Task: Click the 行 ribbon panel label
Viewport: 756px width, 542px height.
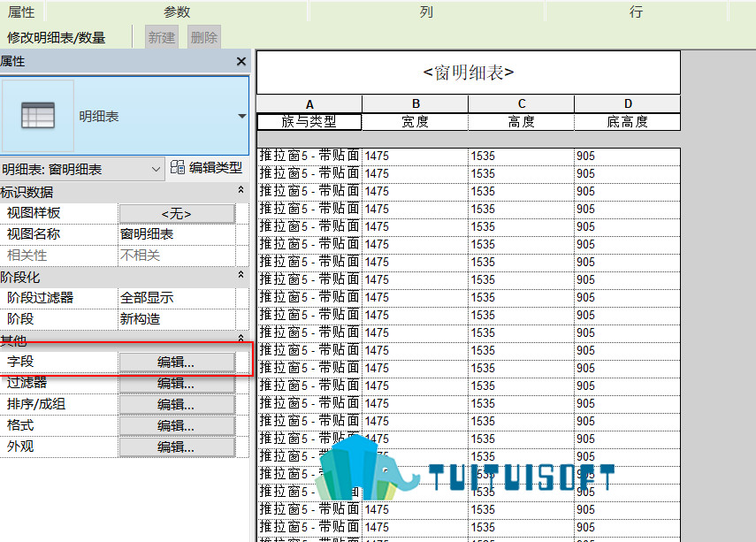Action: tap(636, 11)
